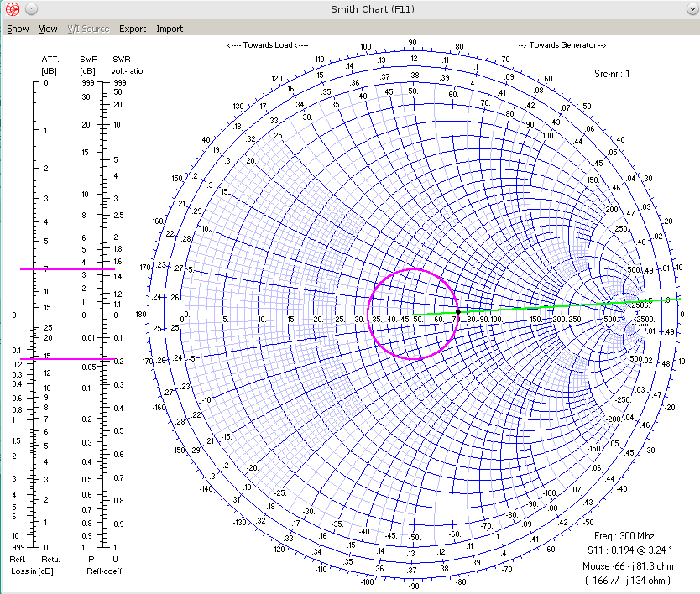Click the '200.' reactance label on upper arc
This screenshot has height=594, width=700.
(x=613, y=209)
